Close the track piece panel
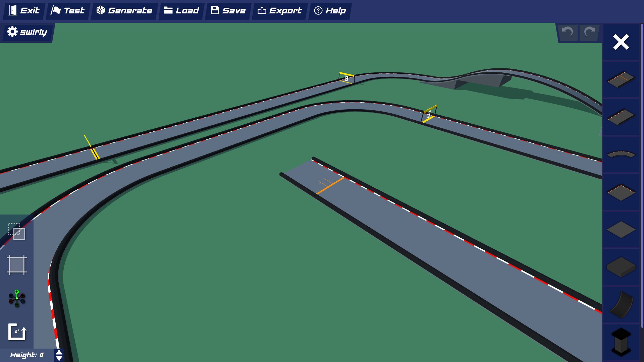Image resolution: width=644 pixels, height=362 pixels. tap(621, 42)
